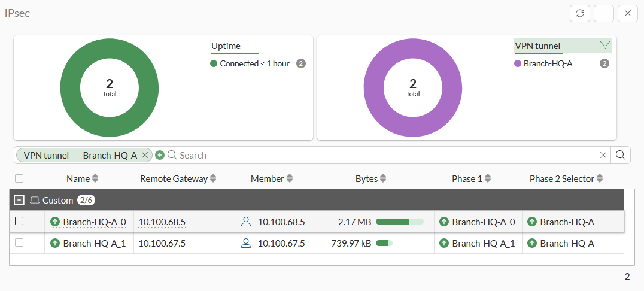Image resolution: width=644 pixels, height=291 pixels.
Task: Clear the search bar with the X icon
Action: point(603,155)
